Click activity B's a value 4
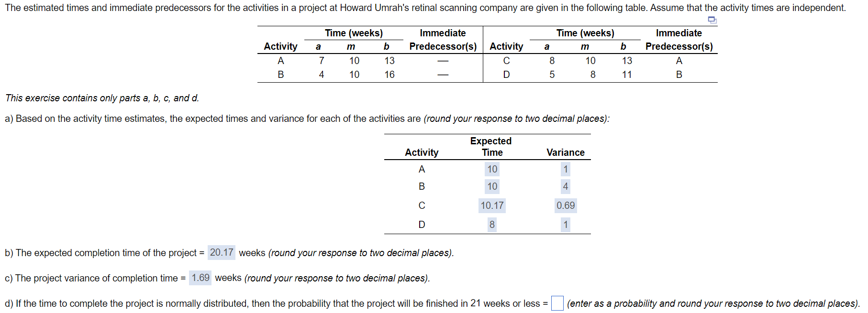 click(x=322, y=75)
